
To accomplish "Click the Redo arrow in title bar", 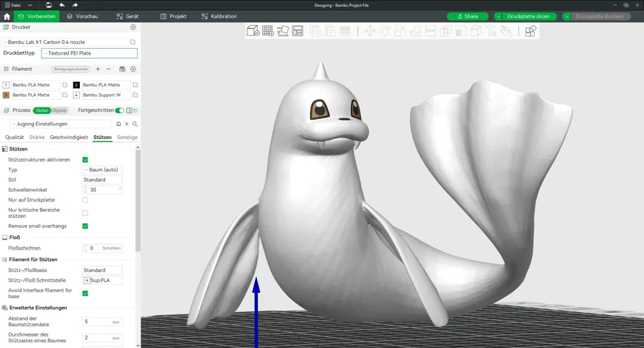I will point(75,5).
